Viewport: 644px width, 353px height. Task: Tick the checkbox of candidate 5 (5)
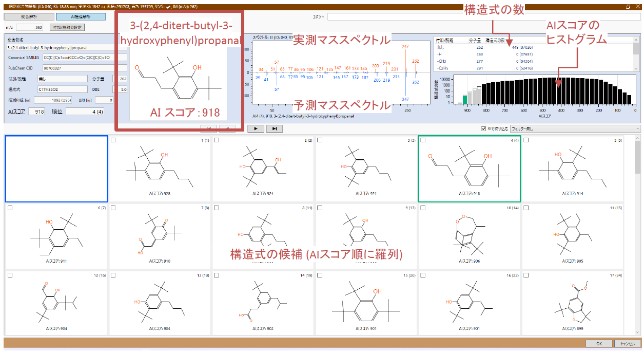525,140
